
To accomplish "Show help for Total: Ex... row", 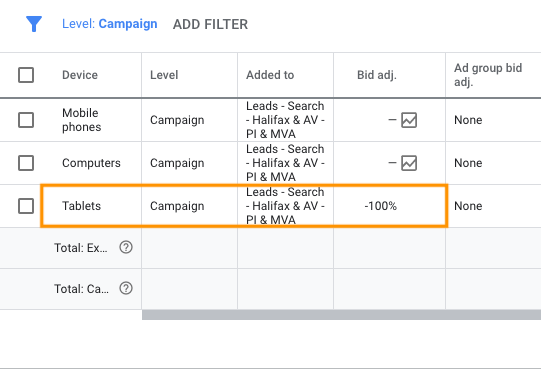I will (126, 247).
